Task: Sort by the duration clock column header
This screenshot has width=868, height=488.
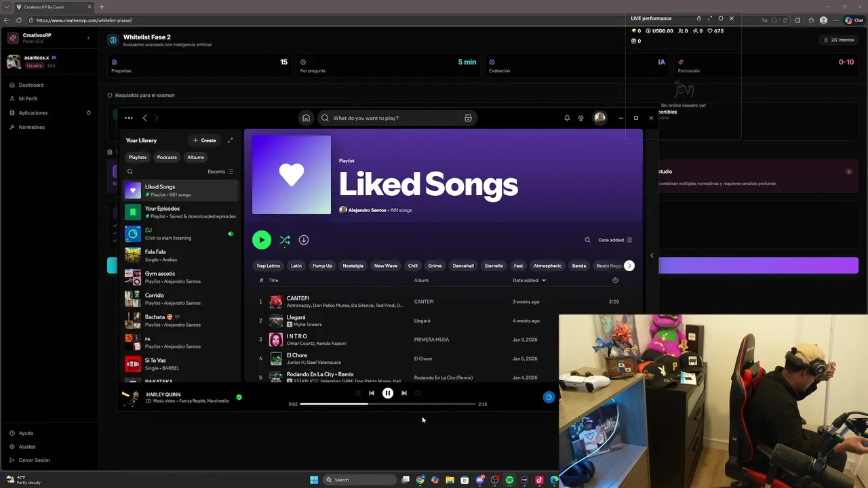Action: pos(615,281)
